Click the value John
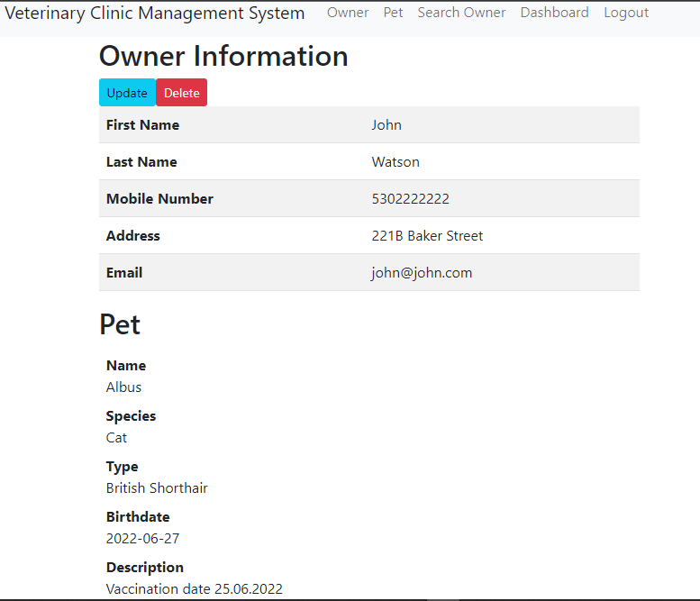Image resolution: width=700 pixels, height=601 pixels. pos(386,125)
